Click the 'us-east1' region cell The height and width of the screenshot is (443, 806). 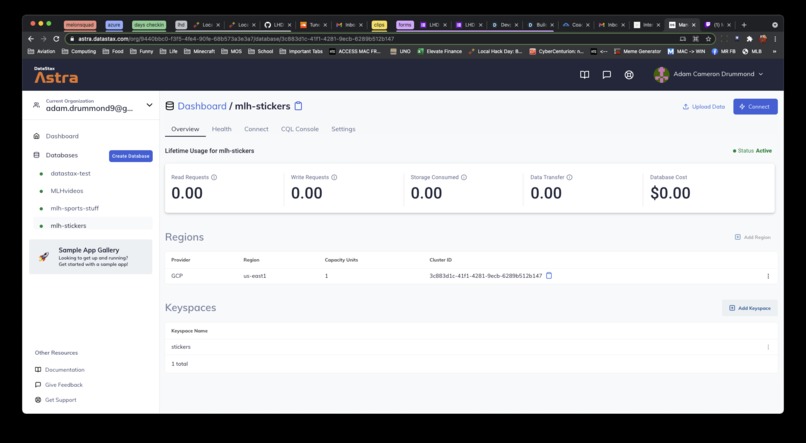pos(255,276)
